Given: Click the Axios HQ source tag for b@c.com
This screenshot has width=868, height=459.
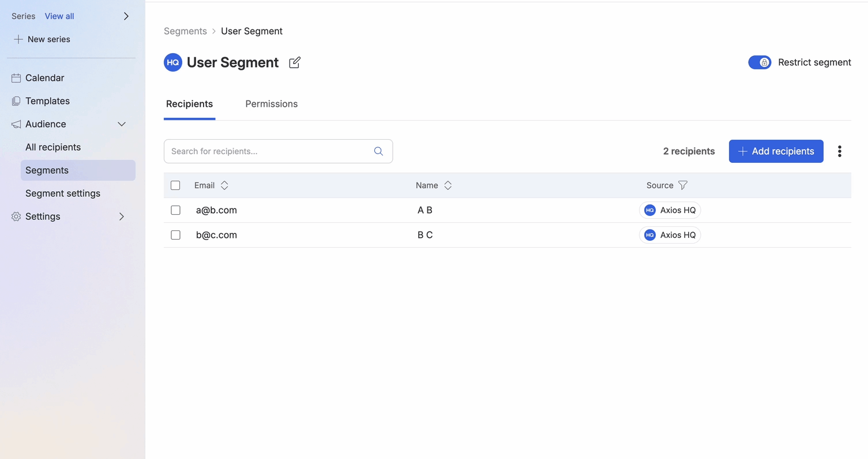Looking at the screenshot, I should 670,235.
